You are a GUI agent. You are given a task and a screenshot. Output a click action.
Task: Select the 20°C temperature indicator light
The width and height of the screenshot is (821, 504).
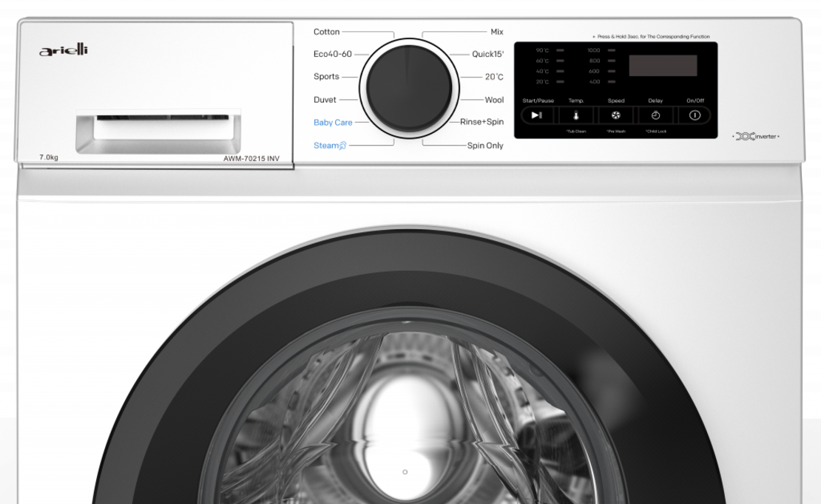click(560, 81)
